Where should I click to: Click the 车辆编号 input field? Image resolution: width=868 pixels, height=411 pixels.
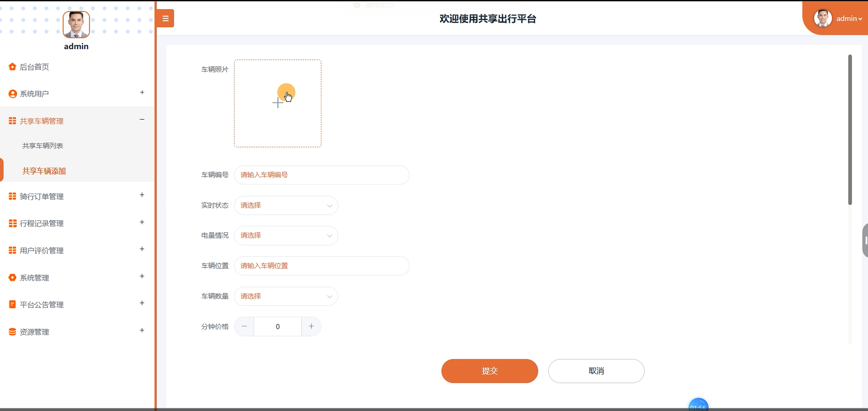coord(321,175)
